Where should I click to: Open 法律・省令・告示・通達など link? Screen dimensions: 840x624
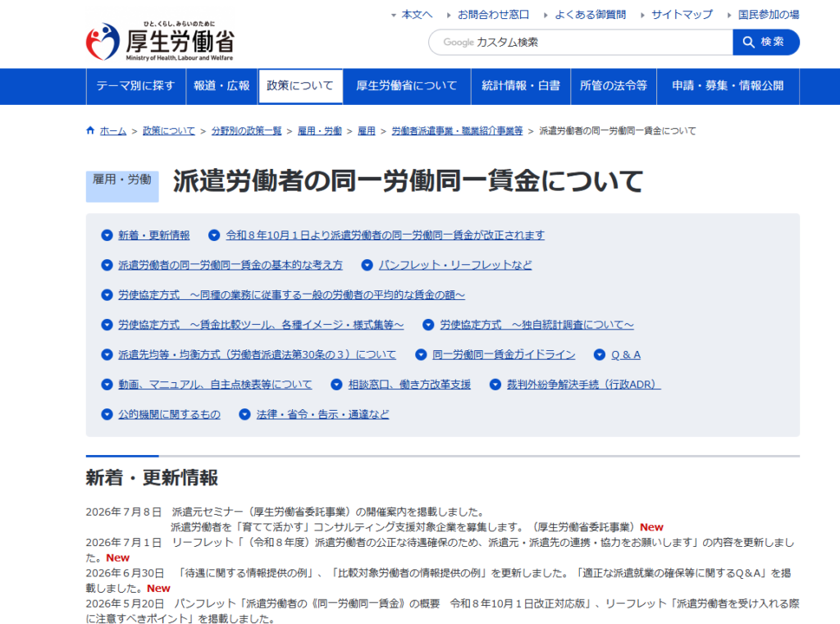pos(322,415)
